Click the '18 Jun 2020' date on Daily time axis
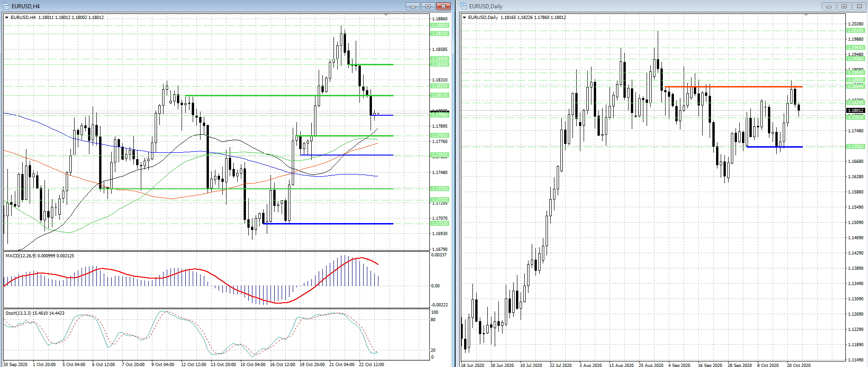The height and width of the screenshot is (367, 868). [472, 365]
